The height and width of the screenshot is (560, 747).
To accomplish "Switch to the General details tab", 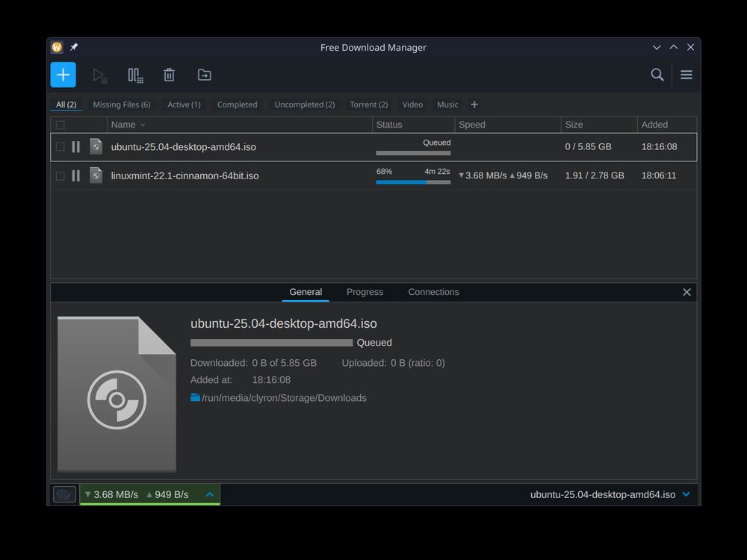I will point(306,292).
